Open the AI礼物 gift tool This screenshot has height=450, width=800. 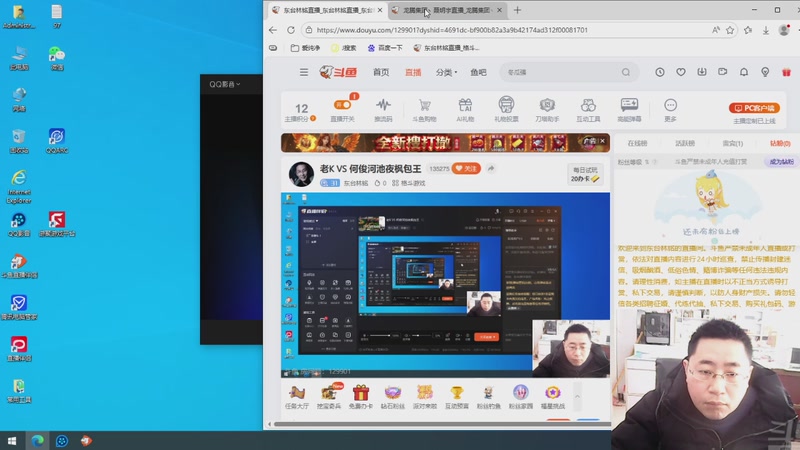click(x=465, y=110)
